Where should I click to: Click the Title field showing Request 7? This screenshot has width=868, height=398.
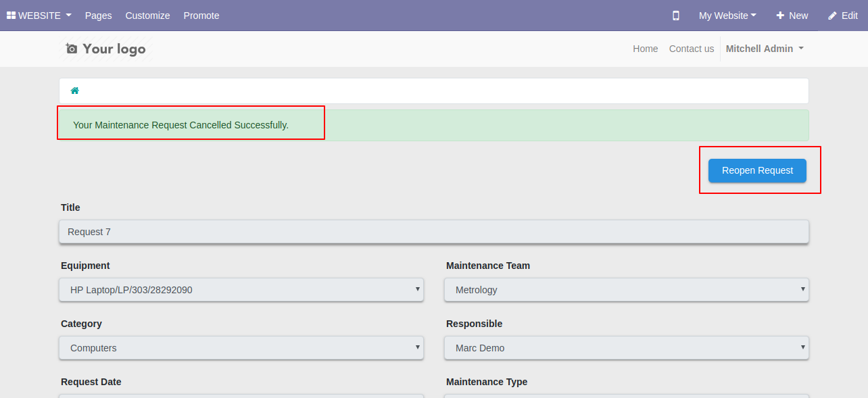pos(434,232)
